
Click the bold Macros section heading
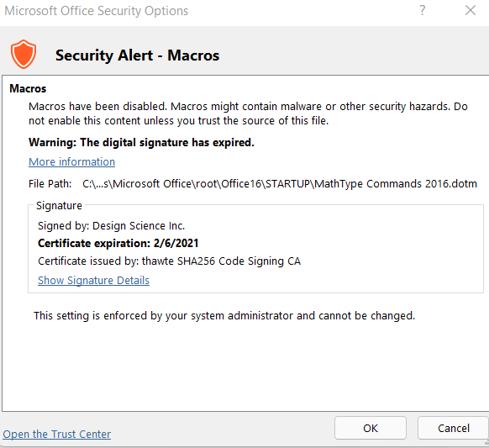(x=28, y=88)
